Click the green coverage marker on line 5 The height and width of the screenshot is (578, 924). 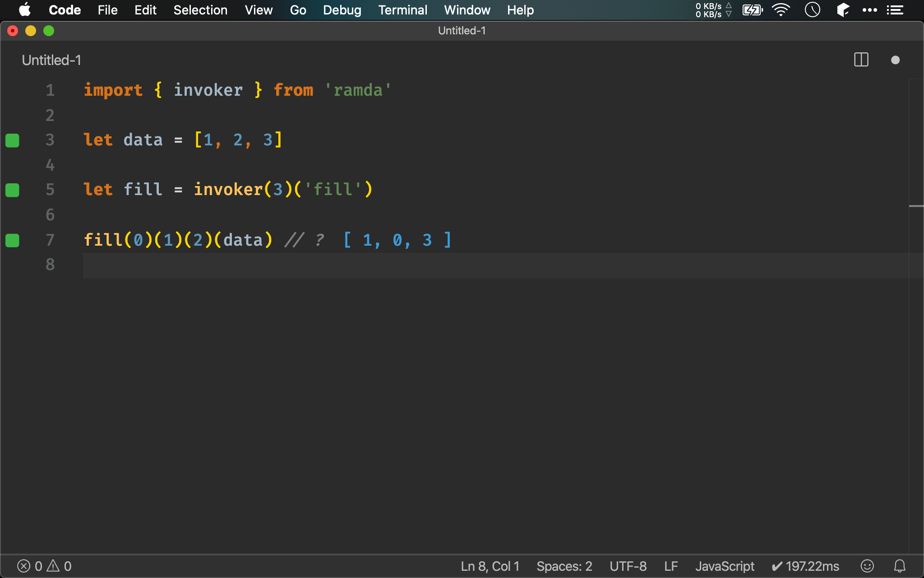coord(12,190)
